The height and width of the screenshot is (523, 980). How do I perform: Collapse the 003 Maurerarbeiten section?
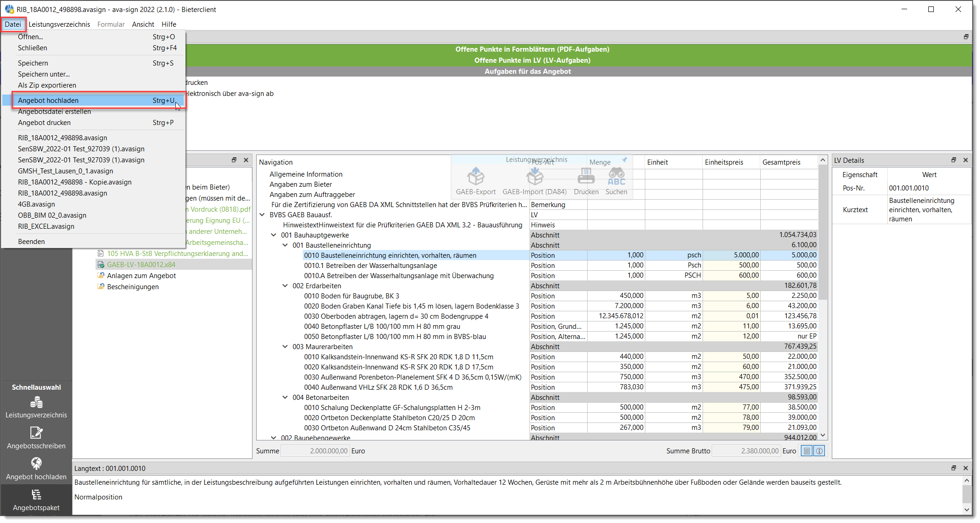285,347
